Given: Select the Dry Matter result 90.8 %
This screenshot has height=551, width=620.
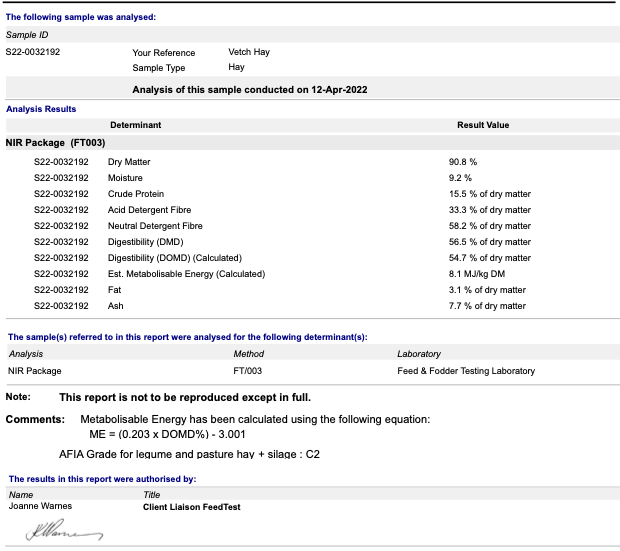Looking at the screenshot, I should point(463,161).
